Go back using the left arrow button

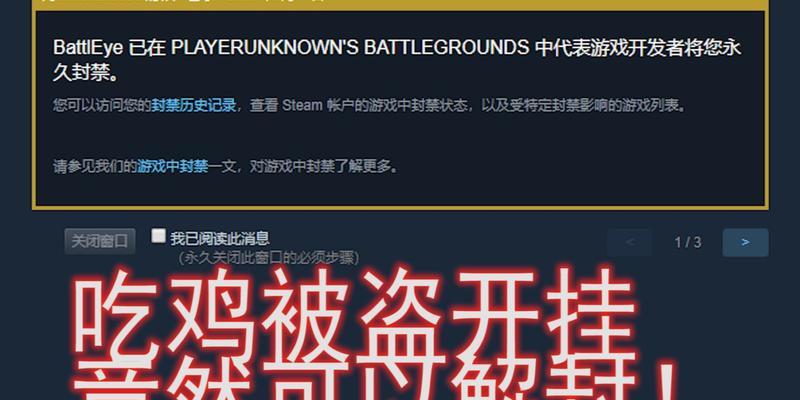[630, 242]
